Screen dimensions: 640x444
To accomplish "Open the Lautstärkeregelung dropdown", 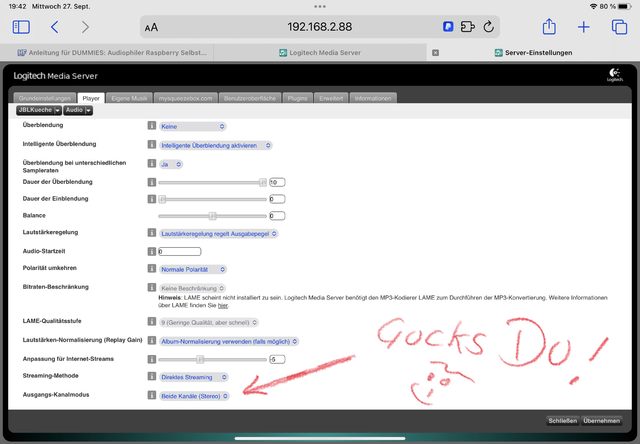I will (218, 234).
